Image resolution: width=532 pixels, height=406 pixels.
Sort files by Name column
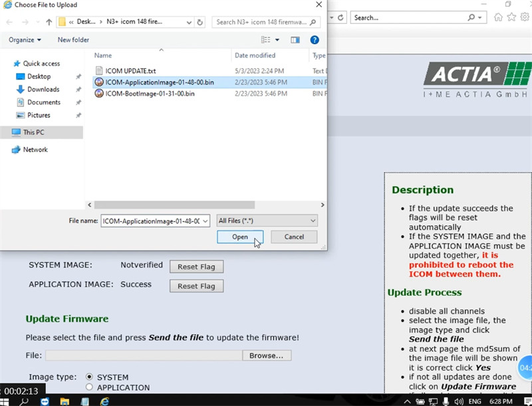[x=103, y=55]
